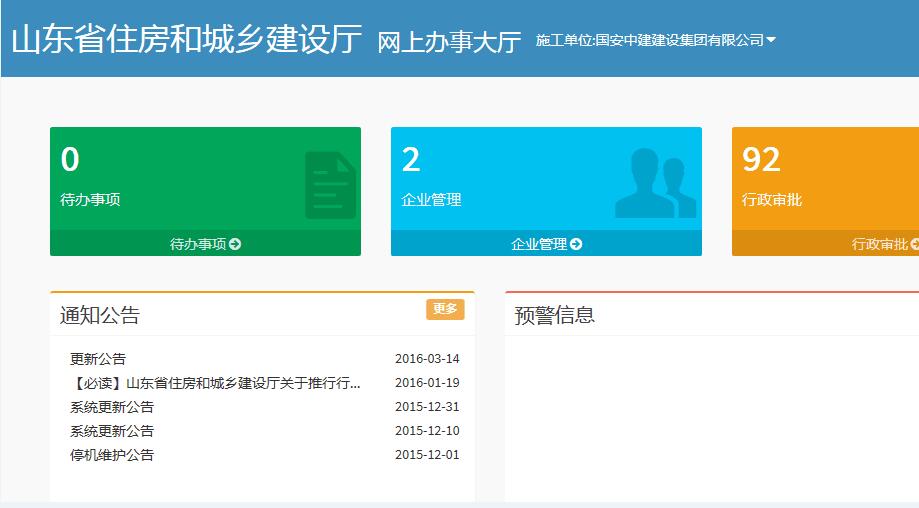Click the 网上办事大厅 header text
Image resolution: width=919 pixels, height=508 pixels.
[449, 41]
